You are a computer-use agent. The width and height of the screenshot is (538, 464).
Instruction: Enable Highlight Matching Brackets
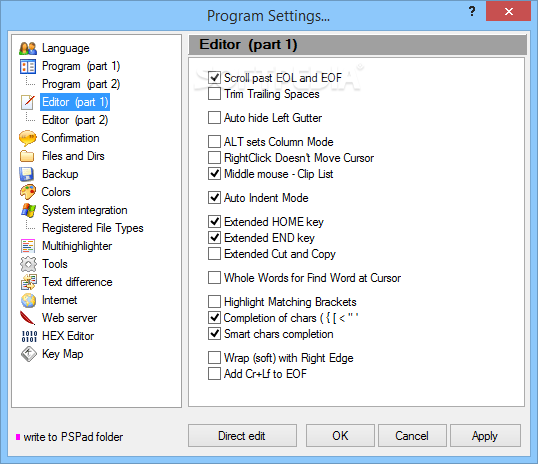coord(214,302)
